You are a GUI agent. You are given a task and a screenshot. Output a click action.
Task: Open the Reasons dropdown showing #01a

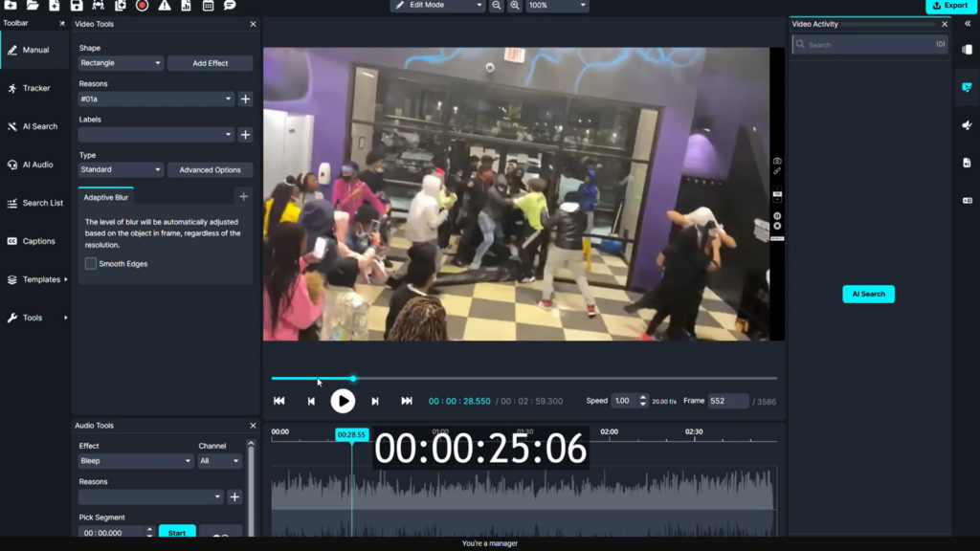tap(156, 99)
